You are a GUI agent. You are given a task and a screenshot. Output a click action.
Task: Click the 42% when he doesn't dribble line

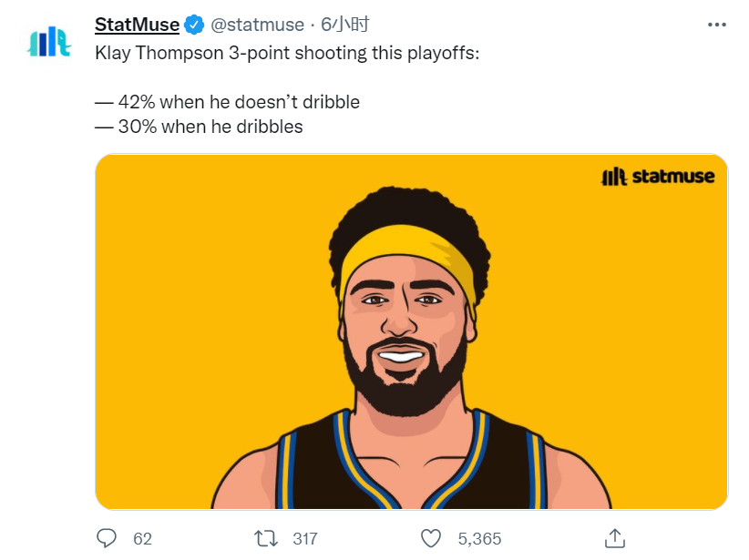coord(228,102)
